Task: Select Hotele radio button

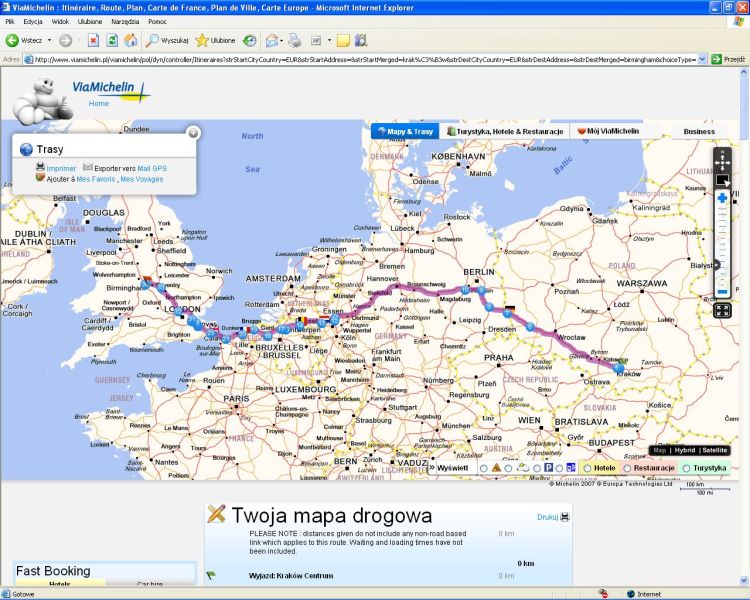Action: pyautogui.click(x=587, y=468)
